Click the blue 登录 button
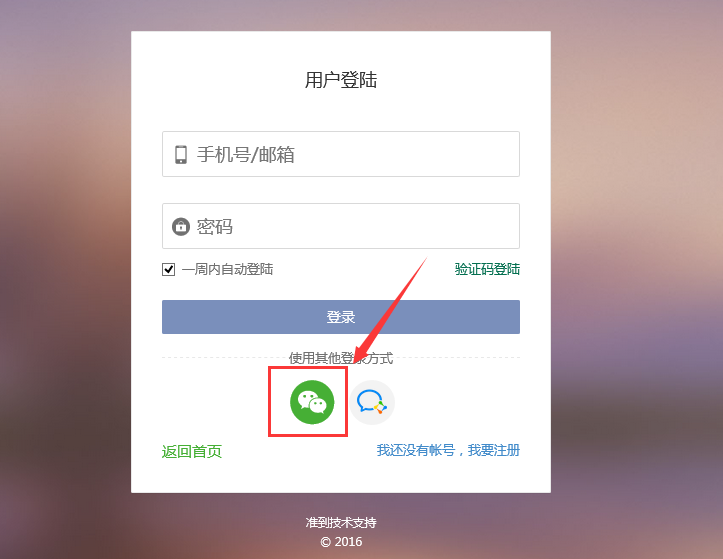The width and height of the screenshot is (723, 559). tap(341, 317)
